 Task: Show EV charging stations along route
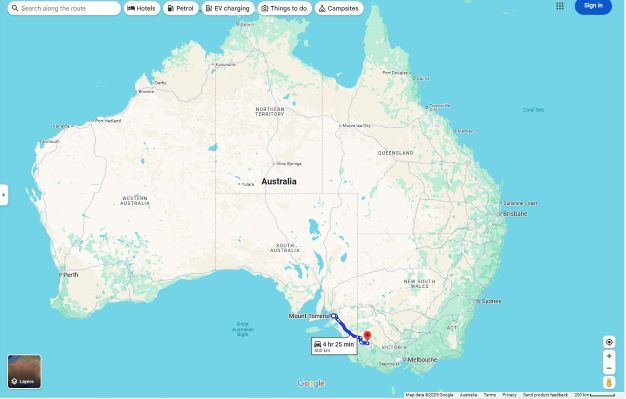click(x=228, y=8)
